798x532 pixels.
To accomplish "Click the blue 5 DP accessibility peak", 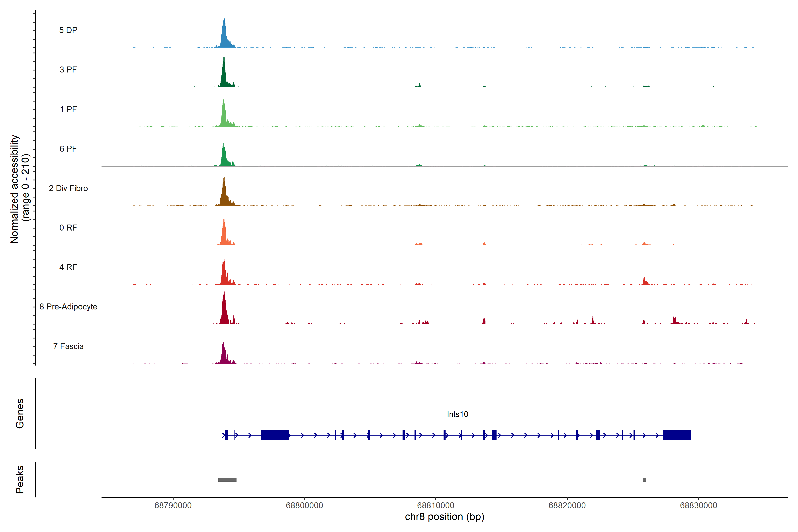I will (224, 37).
